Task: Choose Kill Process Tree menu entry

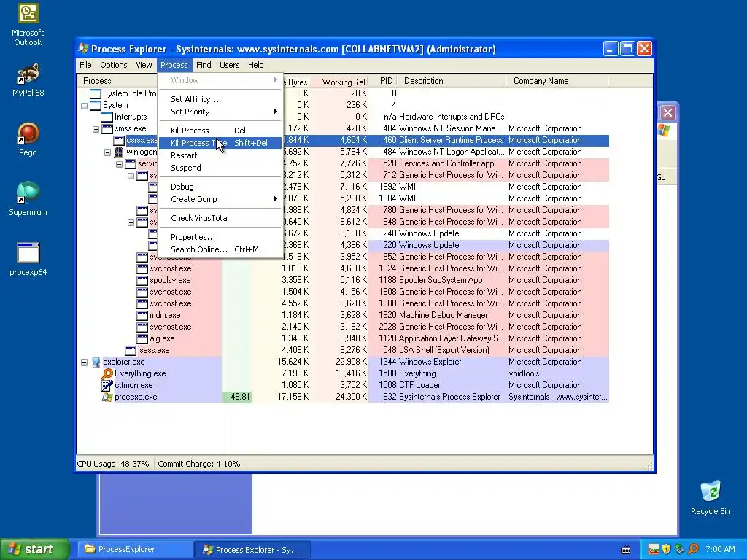Action: coord(220,143)
